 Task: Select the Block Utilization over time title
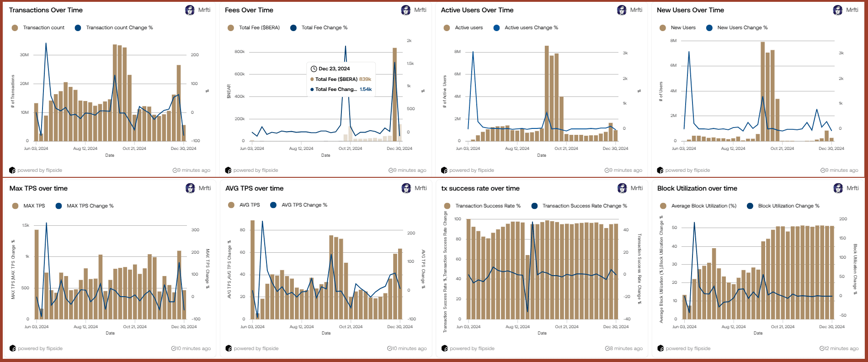[x=697, y=188]
